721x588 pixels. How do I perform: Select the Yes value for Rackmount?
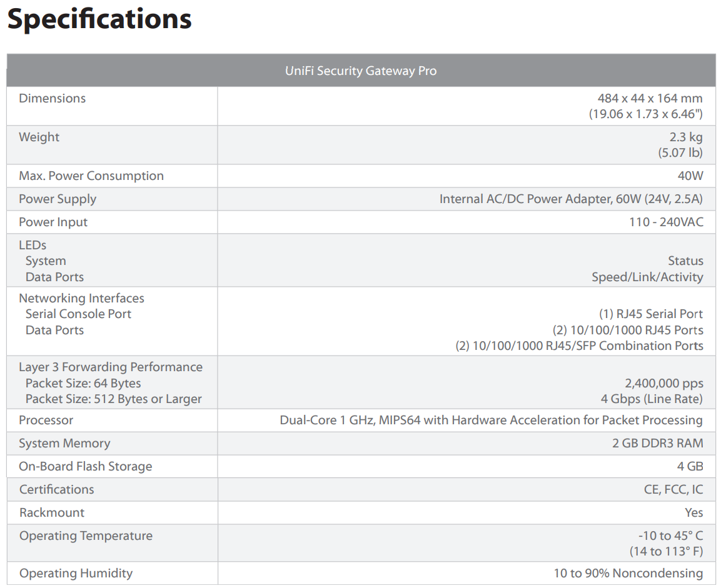tap(694, 512)
